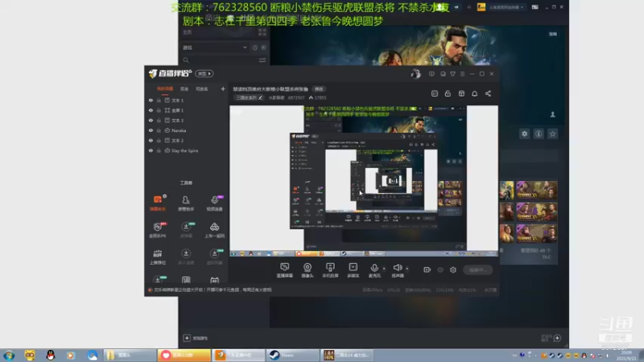Click the add game button in Steam window
The image size is (644, 362).
[x=196, y=338]
